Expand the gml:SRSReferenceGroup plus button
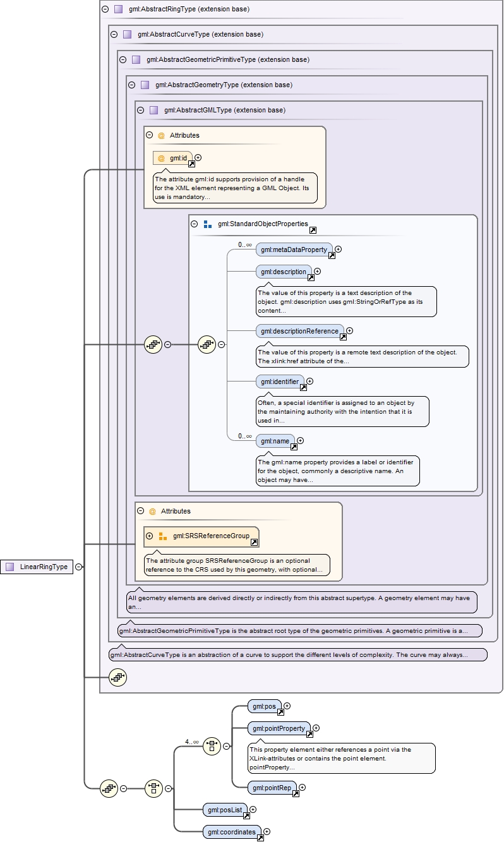Image resolution: width=504 pixels, height=842 pixels. [x=150, y=536]
